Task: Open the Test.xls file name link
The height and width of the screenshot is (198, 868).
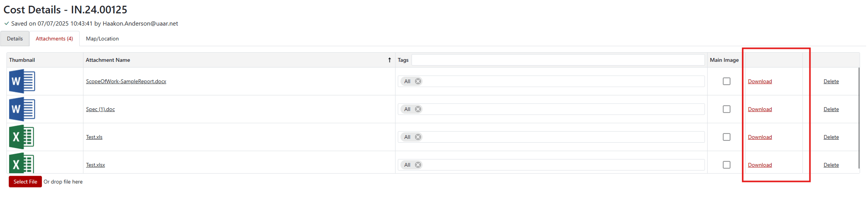Action: [94, 137]
